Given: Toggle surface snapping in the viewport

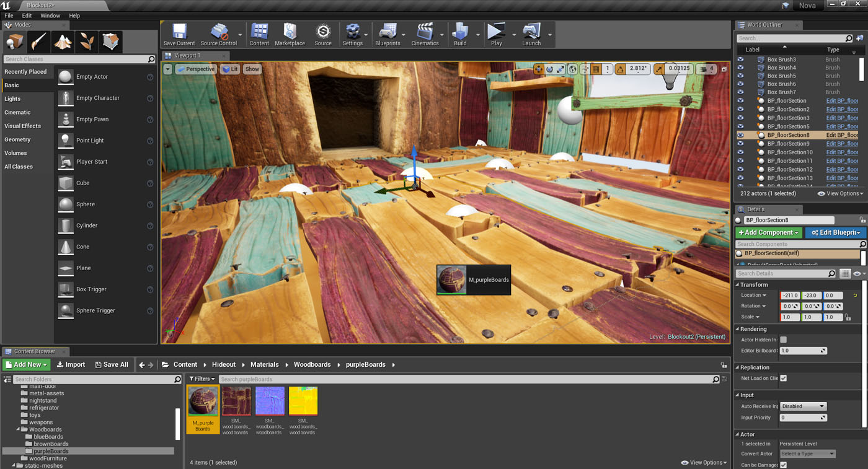Looking at the screenshot, I should pyautogui.click(x=585, y=69).
